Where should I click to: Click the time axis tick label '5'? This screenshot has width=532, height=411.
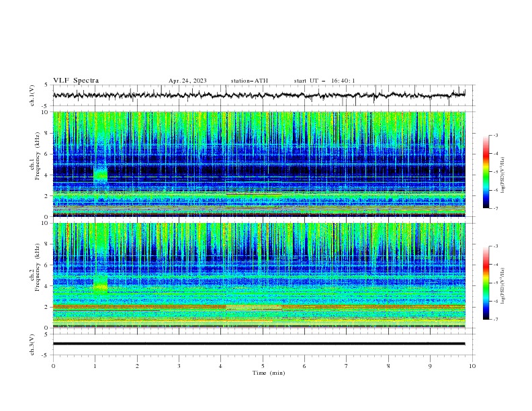(x=263, y=366)
